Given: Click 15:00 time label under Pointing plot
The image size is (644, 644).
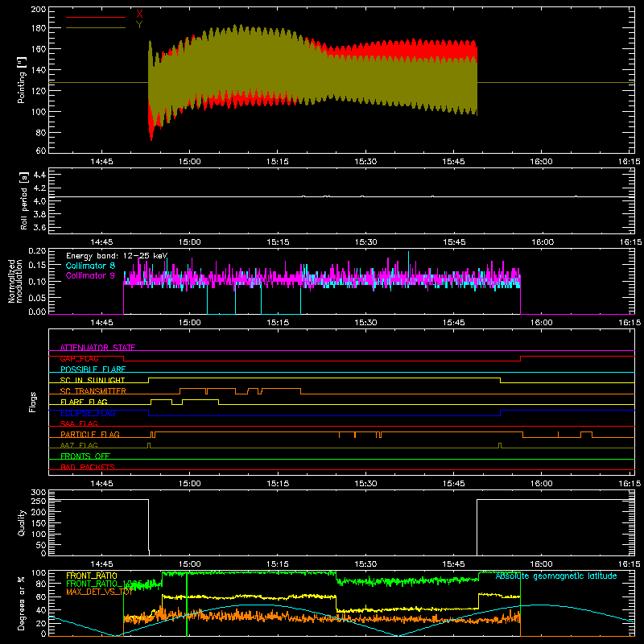Looking at the screenshot, I should pos(190,162).
